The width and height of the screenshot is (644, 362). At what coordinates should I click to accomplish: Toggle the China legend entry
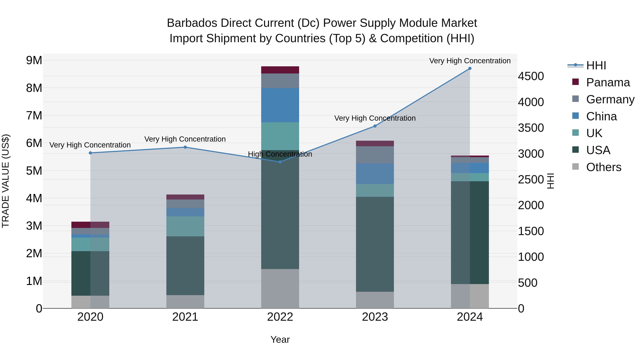[594, 116]
